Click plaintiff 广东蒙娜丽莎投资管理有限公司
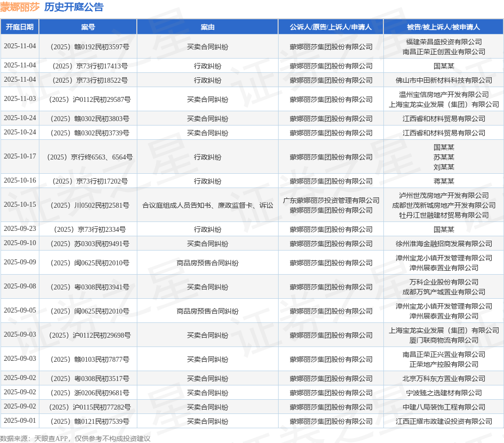This screenshot has height=443, width=504. coord(331,201)
